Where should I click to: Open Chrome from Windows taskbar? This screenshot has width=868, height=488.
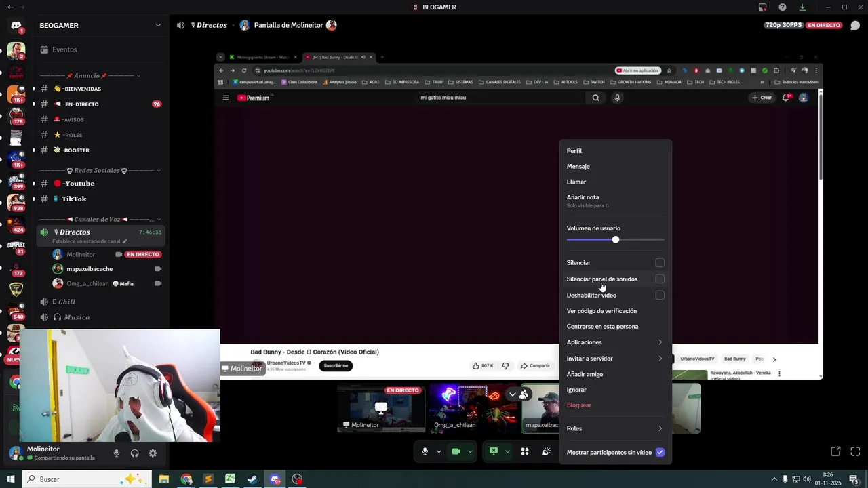(186, 479)
